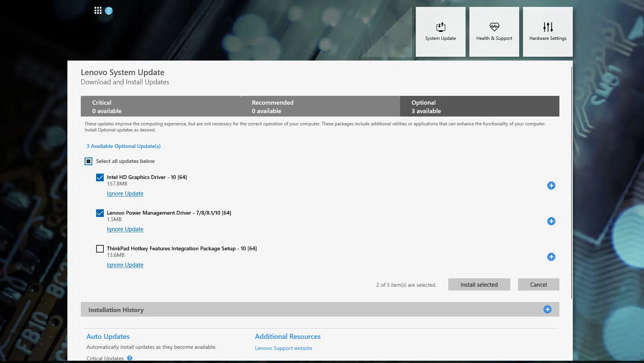Click the 13.6MB size text
Screen dimensions: 644x363
pos(116,255)
